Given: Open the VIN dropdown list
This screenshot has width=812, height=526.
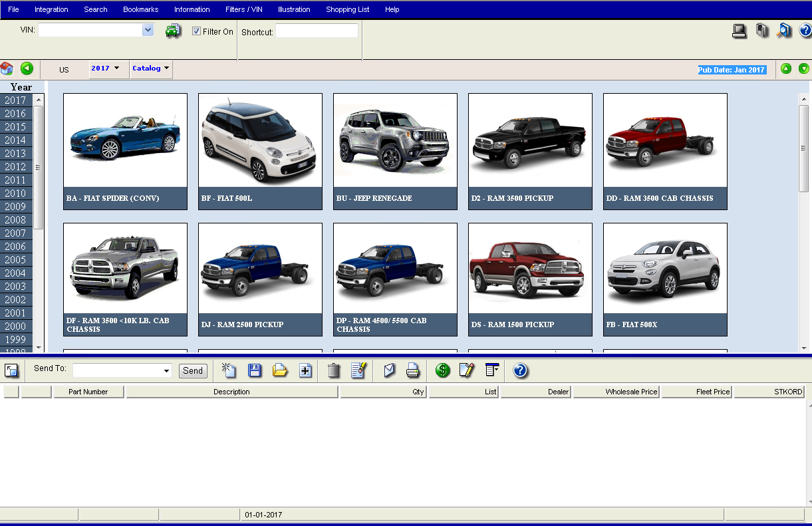Looking at the screenshot, I should click(148, 30).
